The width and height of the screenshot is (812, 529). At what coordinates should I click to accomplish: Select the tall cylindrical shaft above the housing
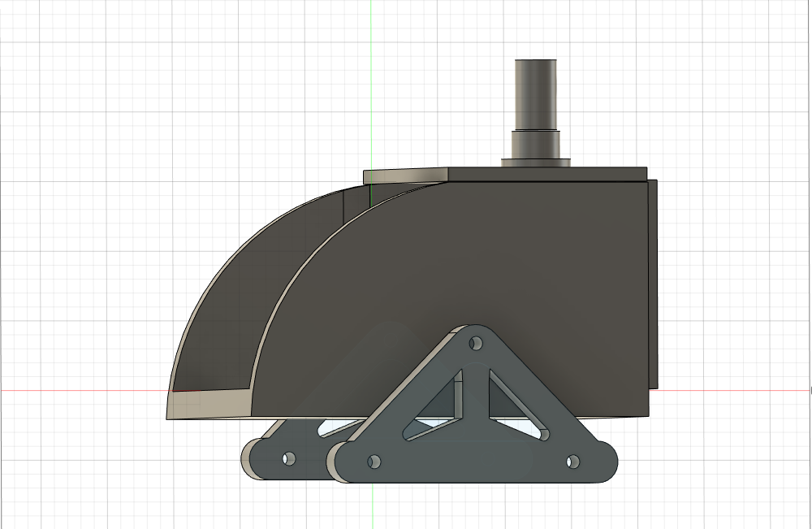535,95
